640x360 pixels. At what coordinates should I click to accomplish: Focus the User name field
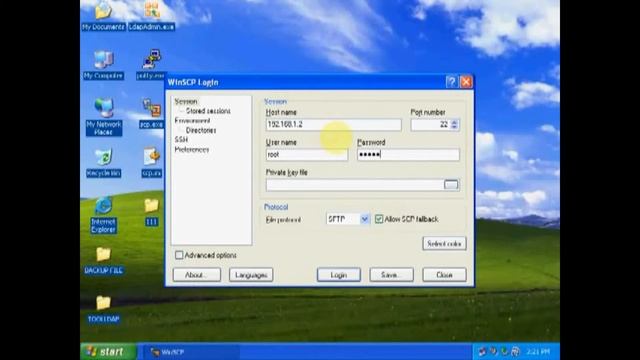[307, 155]
